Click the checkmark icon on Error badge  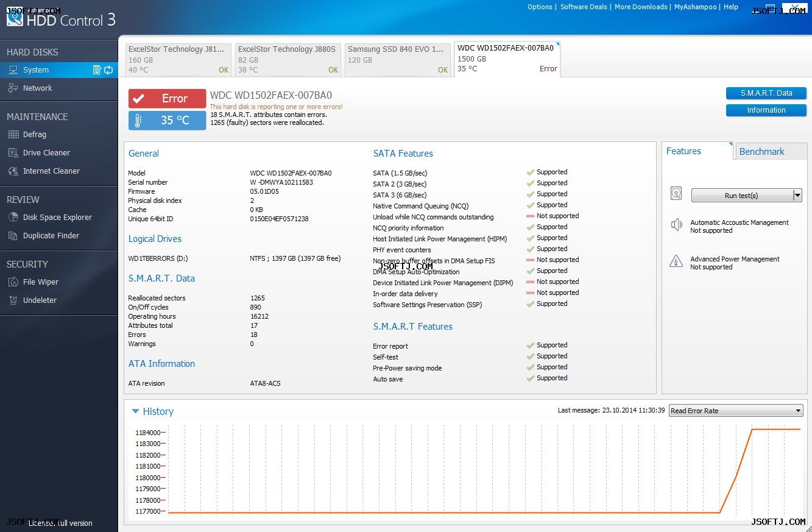pyautogui.click(x=139, y=99)
